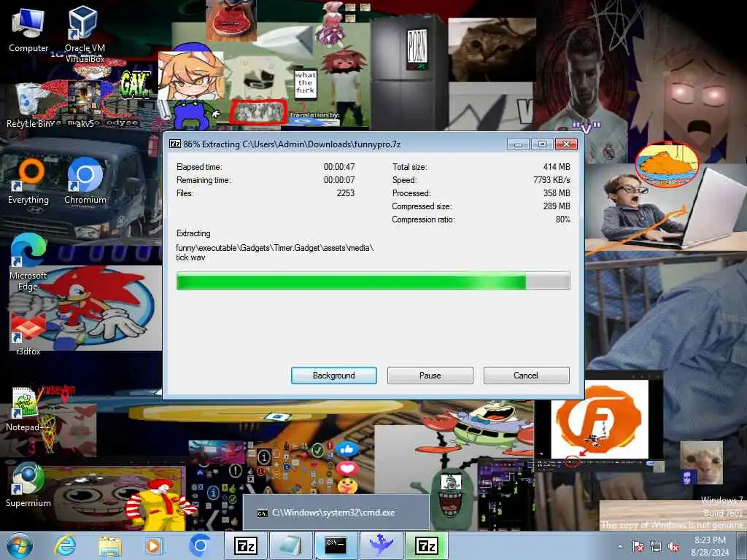
Task: Click the speed value 7793 KB/s
Action: 551,180
